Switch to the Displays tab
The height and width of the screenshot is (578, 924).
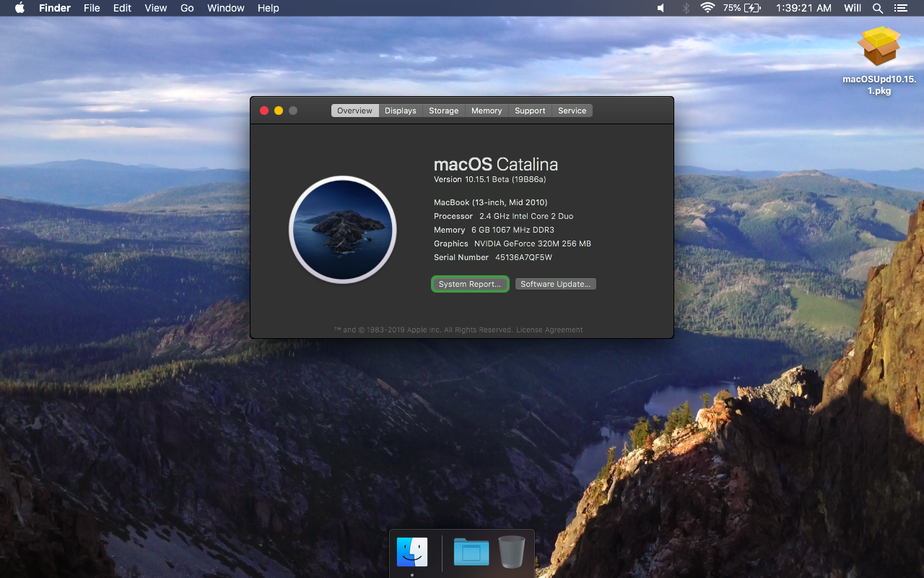401,111
